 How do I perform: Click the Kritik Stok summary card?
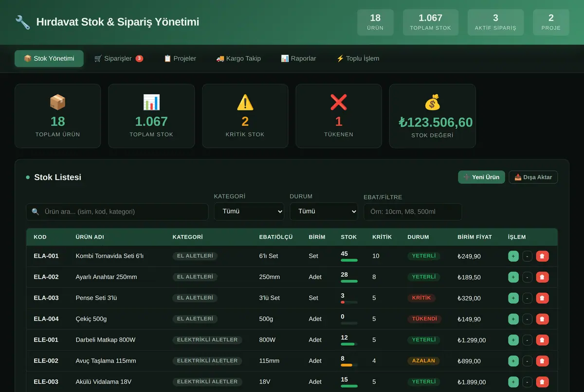[x=245, y=116]
